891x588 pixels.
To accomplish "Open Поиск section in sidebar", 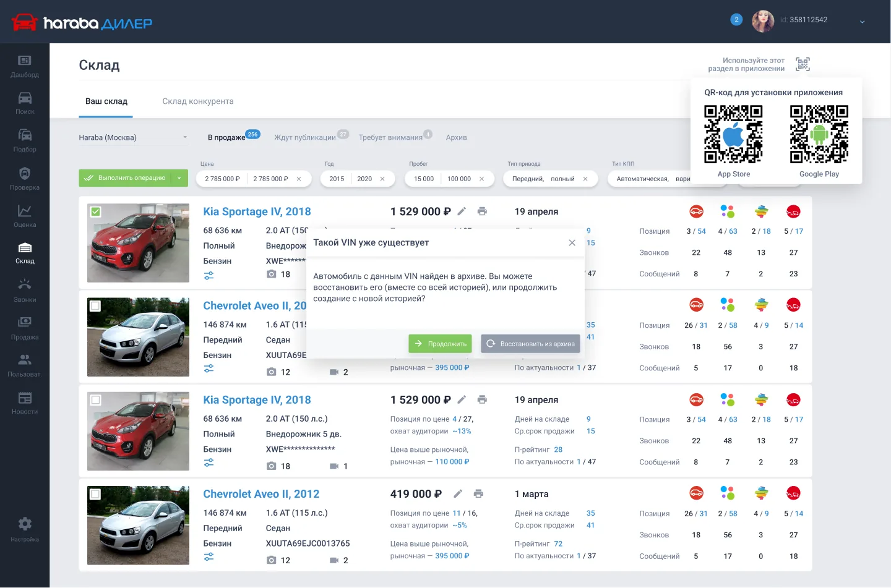I will [x=25, y=103].
